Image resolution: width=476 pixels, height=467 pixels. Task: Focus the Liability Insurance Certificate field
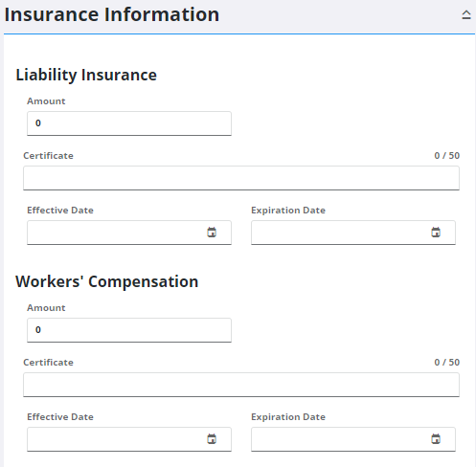241,178
